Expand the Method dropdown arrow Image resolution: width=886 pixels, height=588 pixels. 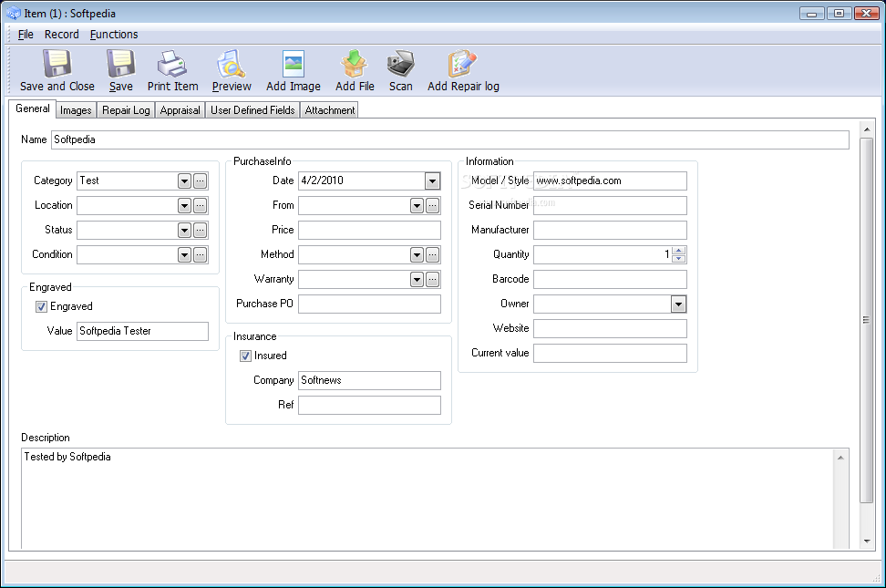[417, 254]
